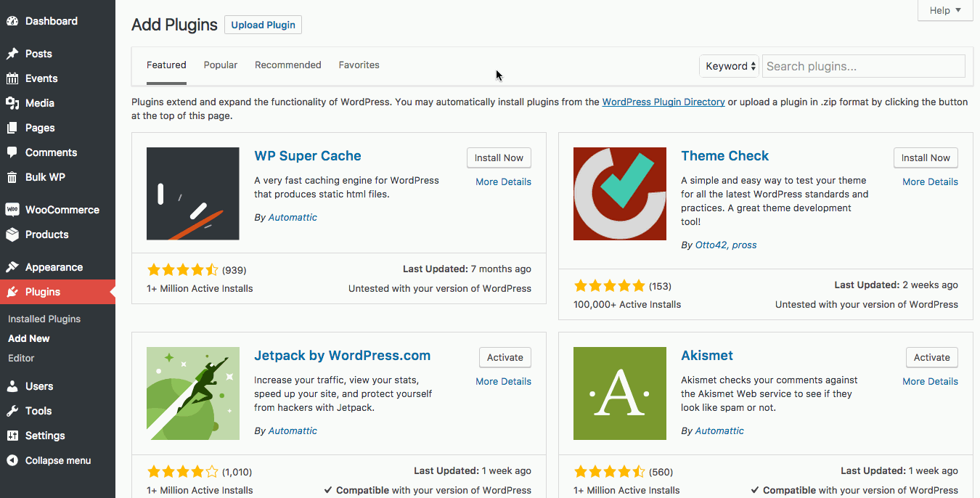Screen dimensions: 980x498
Task: Click the Appearance paintbrush icon
Action: point(12,267)
